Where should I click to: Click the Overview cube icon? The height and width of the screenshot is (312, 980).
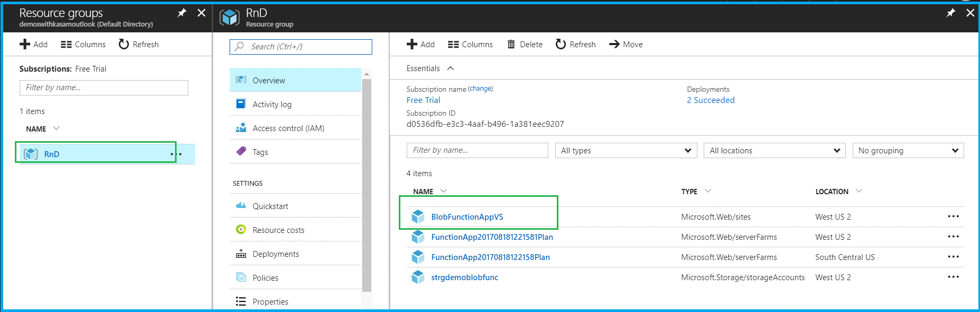tap(241, 80)
